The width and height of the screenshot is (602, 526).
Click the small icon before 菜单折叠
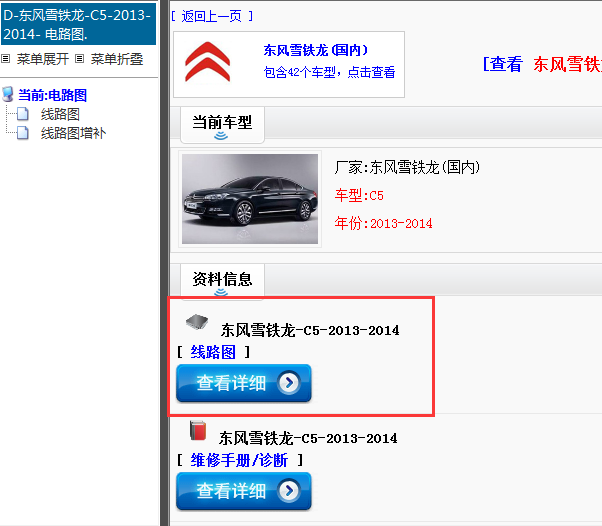tap(81, 59)
